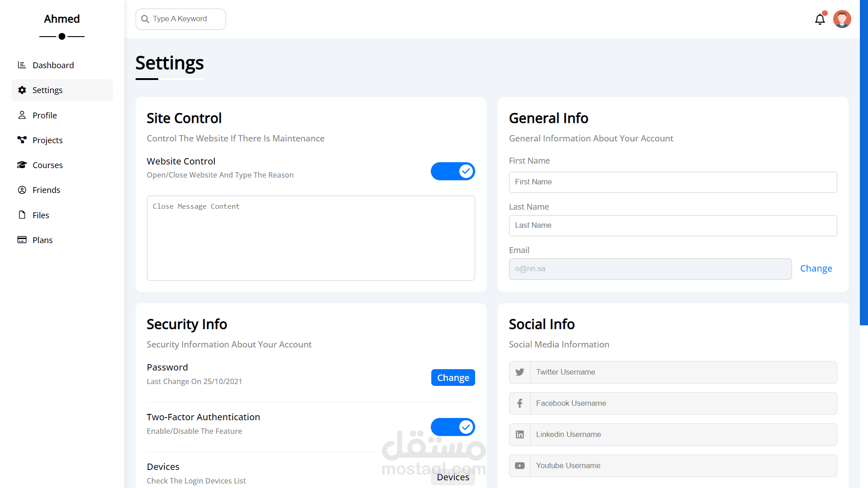Click the Courses graduation cap icon

(22, 165)
